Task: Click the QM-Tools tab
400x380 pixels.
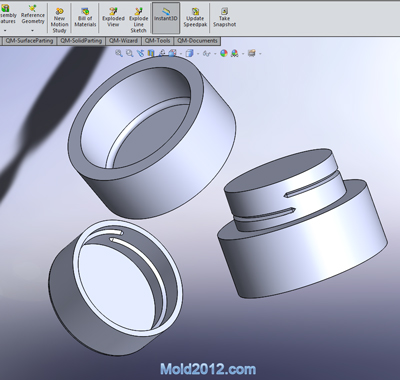Action: click(x=157, y=41)
